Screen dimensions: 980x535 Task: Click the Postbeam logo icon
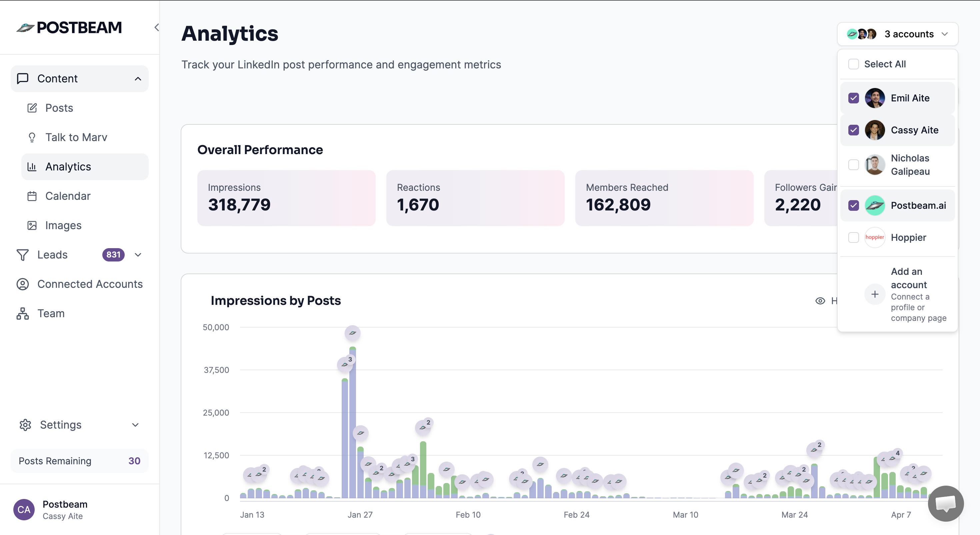click(25, 27)
